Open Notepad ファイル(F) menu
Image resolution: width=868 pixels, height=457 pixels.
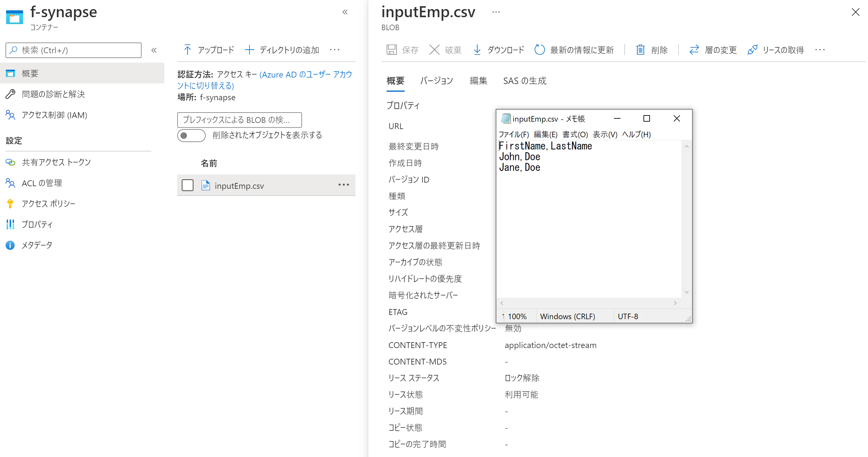[514, 135]
